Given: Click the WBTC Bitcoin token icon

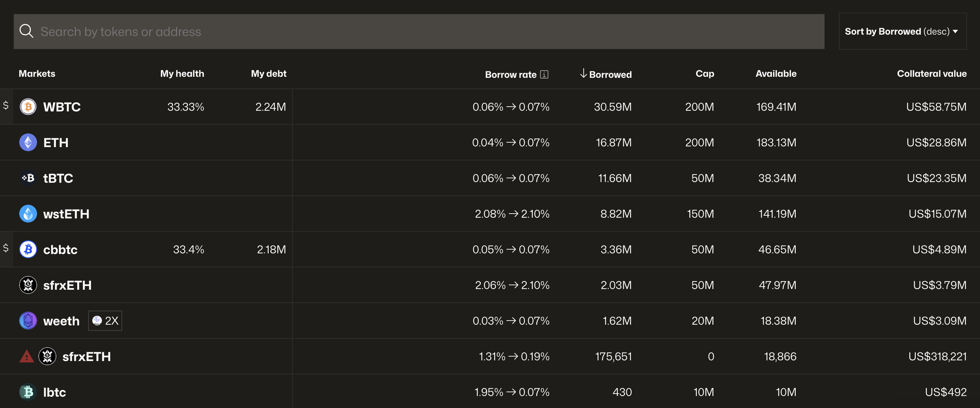Looking at the screenshot, I should (28, 107).
